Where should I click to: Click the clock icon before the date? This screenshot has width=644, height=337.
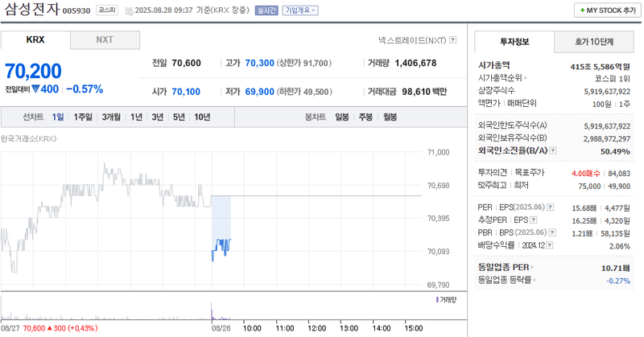point(129,11)
